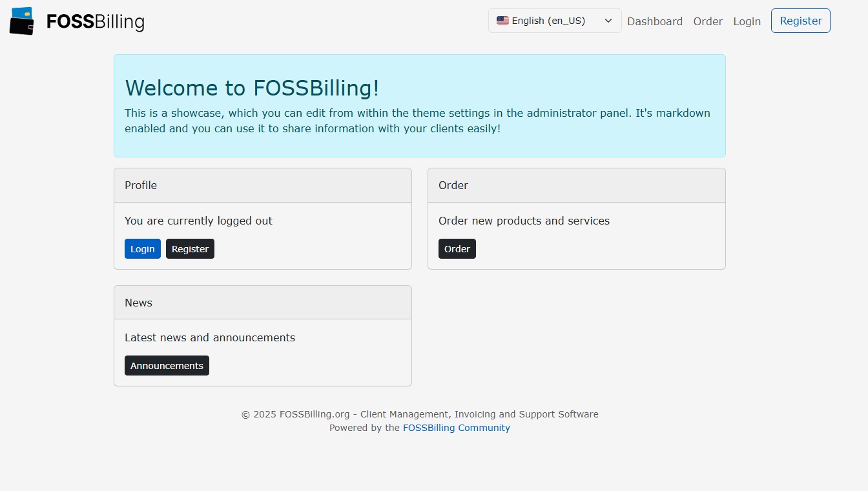868x491 pixels.
Task: Click the Order button in Order card
Action: (457, 249)
